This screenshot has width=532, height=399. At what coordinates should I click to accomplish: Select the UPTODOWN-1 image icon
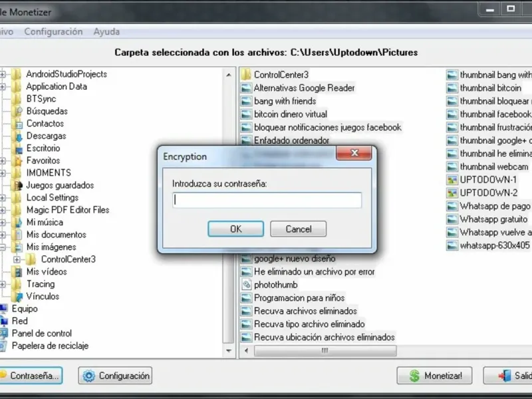[452, 180]
